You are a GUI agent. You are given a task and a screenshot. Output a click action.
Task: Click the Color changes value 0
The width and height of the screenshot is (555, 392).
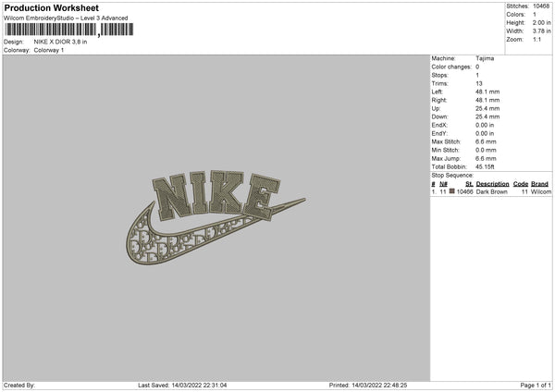tap(477, 67)
